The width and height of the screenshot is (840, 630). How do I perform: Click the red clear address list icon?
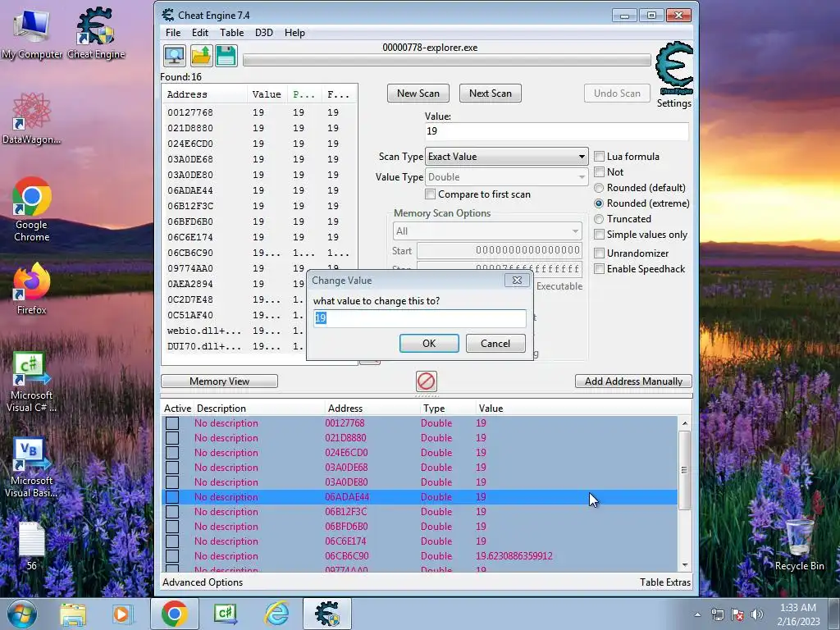(x=427, y=381)
